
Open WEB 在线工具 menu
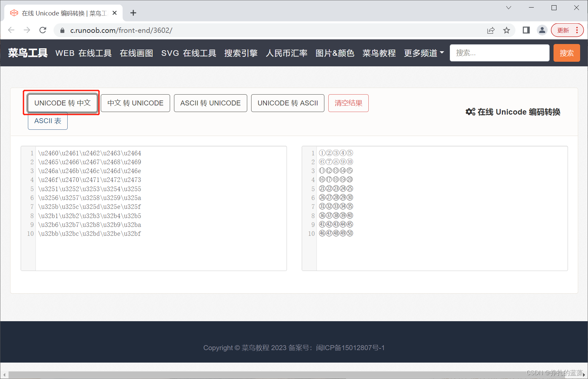click(83, 53)
